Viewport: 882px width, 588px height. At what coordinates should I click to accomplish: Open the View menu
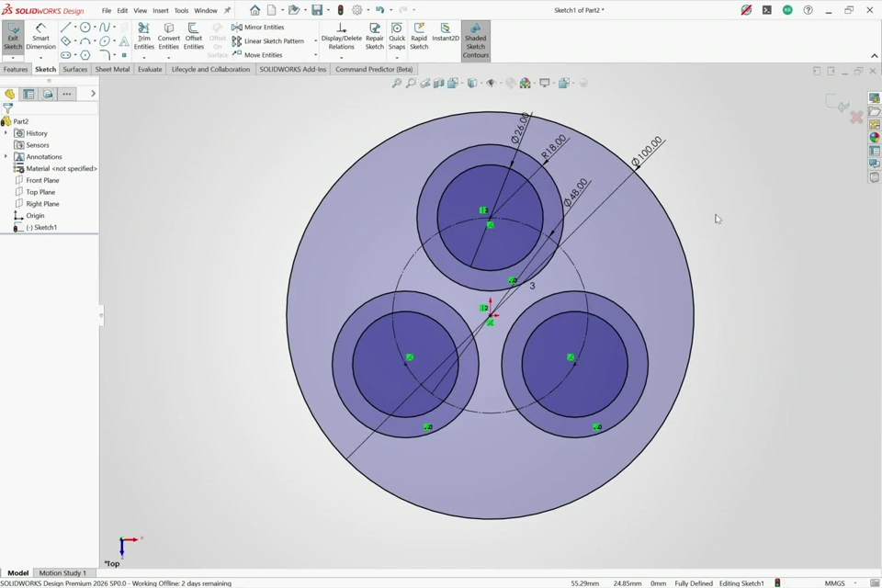pos(140,10)
